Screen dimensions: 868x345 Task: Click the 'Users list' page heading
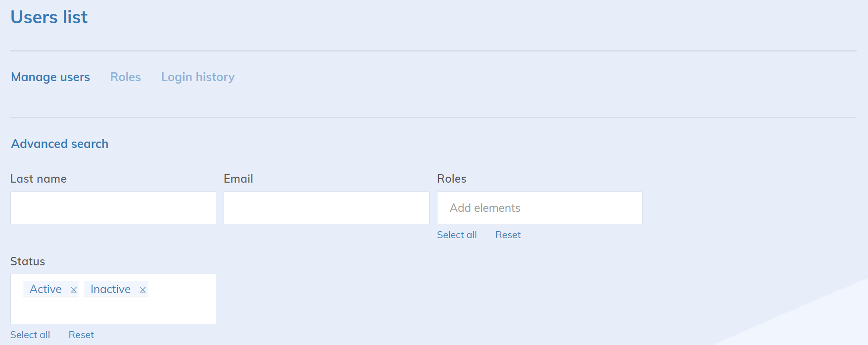pos(49,17)
